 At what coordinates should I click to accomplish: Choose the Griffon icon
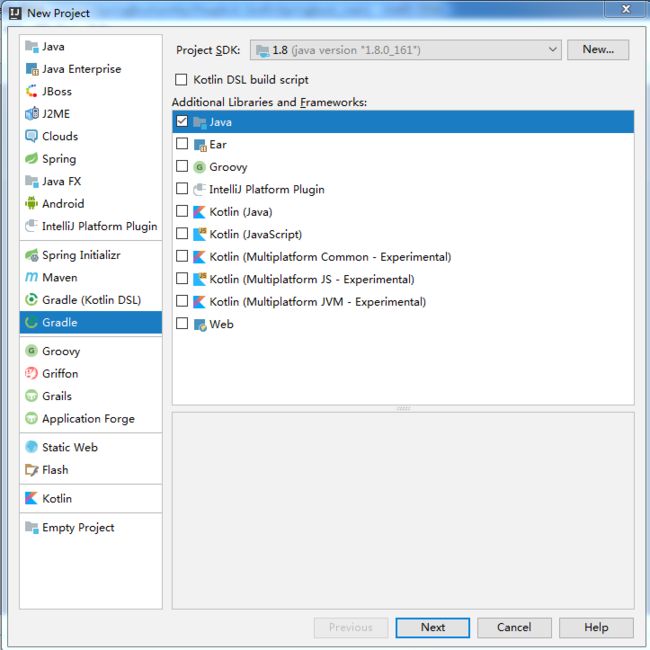click(32, 374)
